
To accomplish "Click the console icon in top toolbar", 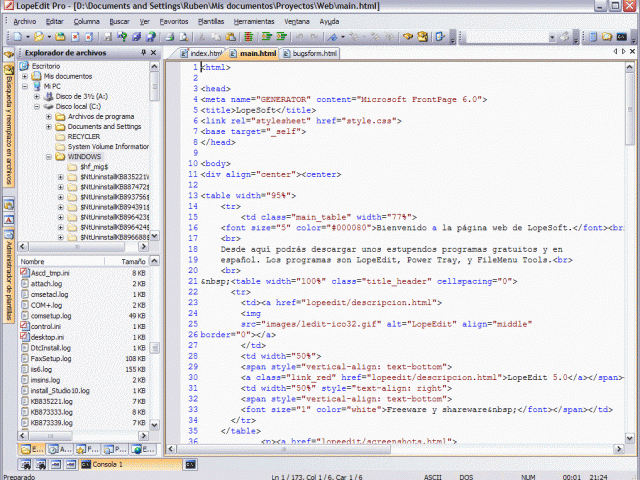I will (x=622, y=37).
